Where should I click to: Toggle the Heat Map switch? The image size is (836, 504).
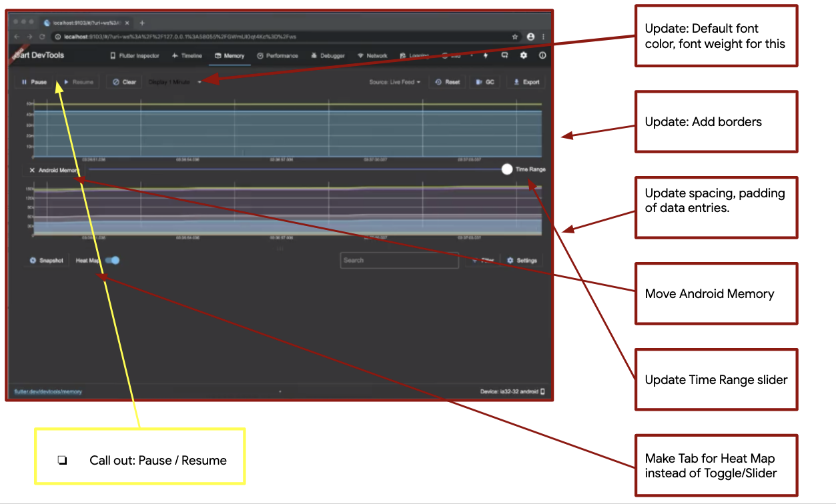point(111,260)
